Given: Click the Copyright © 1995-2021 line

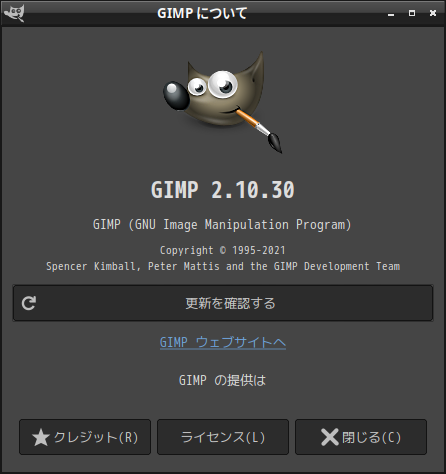Looking at the screenshot, I should pos(223,250).
